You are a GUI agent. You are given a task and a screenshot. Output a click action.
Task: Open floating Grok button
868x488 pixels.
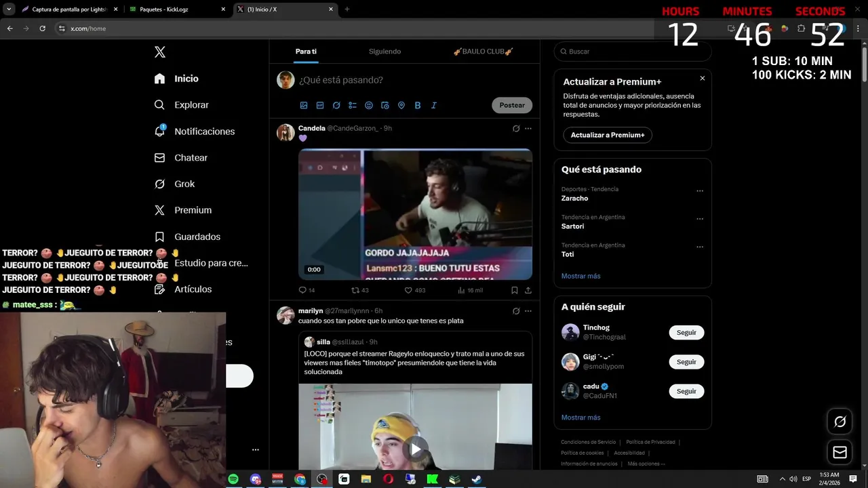click(x=840, y=422)
